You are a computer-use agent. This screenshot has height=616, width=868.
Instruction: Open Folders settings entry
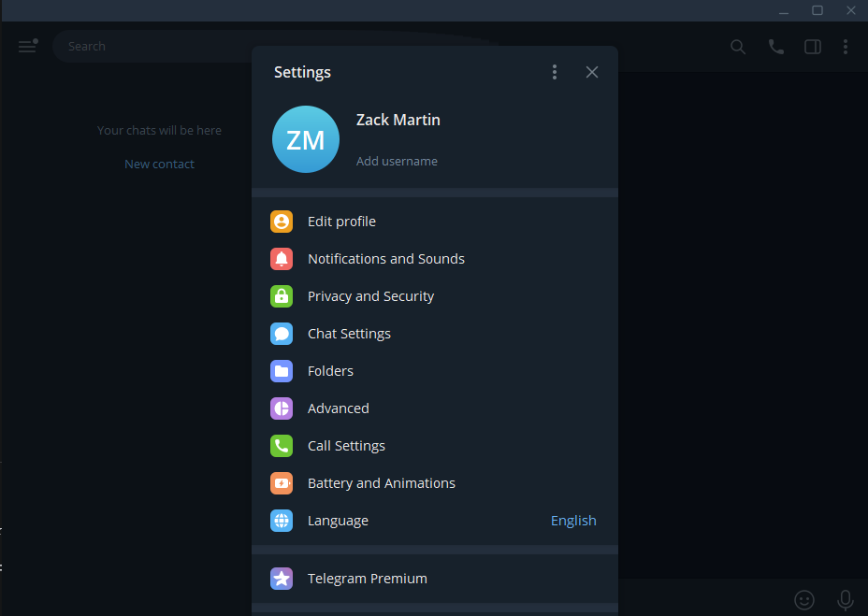[435, 371]
